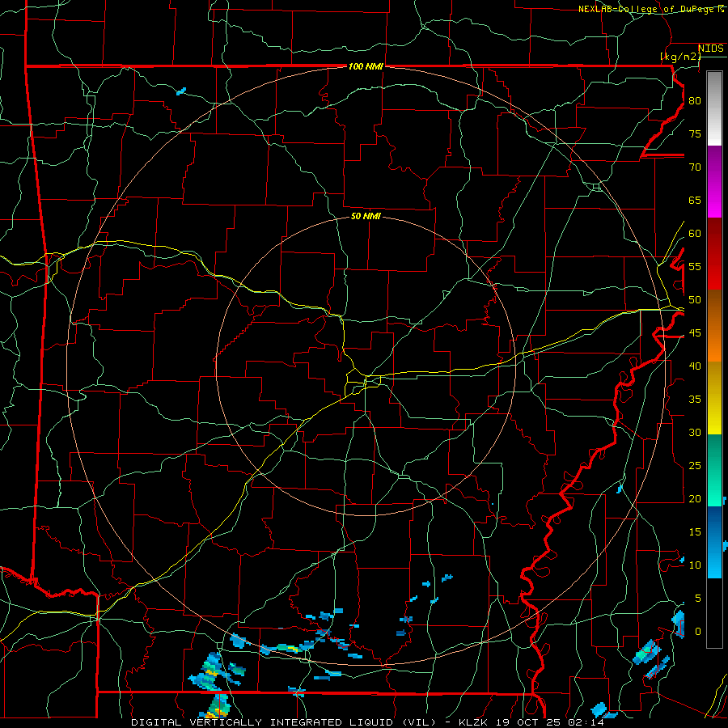Click the legend value 55
The height and width of the screenshot is (728, 728).
(x=695, y=266)
